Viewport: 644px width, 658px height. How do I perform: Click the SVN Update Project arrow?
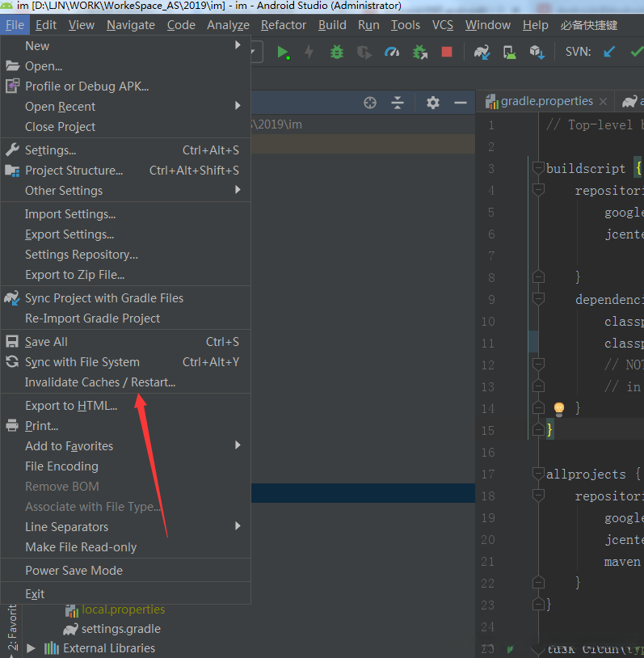[610, 52]
